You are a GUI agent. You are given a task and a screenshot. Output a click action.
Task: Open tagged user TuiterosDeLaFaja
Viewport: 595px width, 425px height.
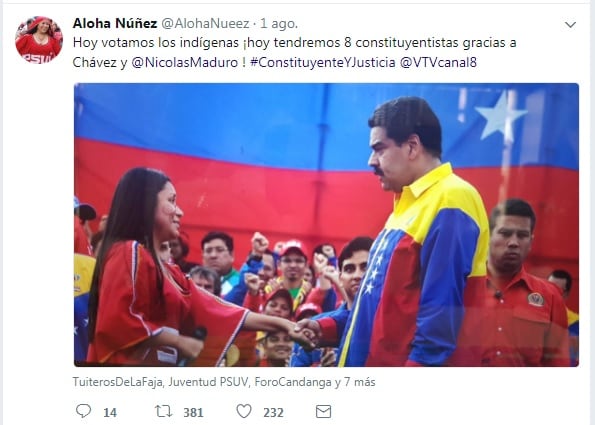[x=118, y=382]
